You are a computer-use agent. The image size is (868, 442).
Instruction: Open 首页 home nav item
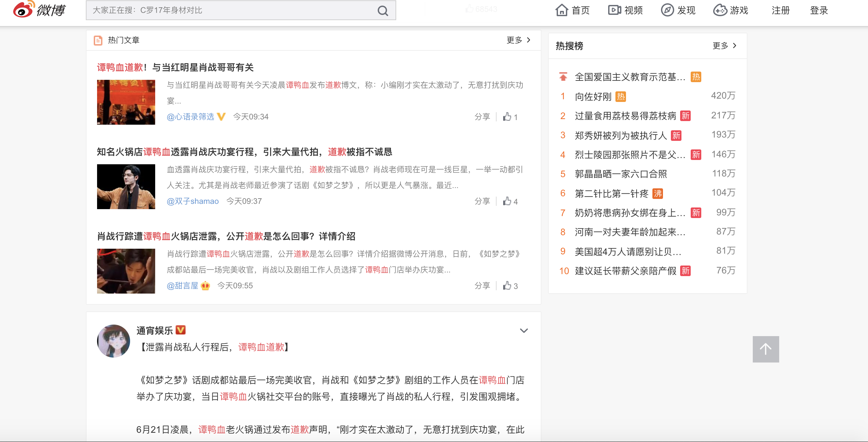click(x=573, y=11)
